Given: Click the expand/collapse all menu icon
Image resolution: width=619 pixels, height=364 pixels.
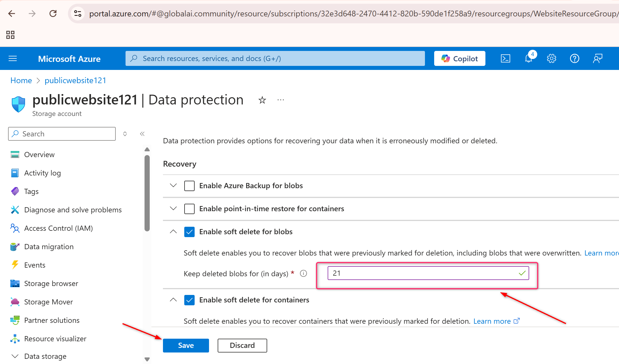Looking at the screenshot, I should 125,134.
